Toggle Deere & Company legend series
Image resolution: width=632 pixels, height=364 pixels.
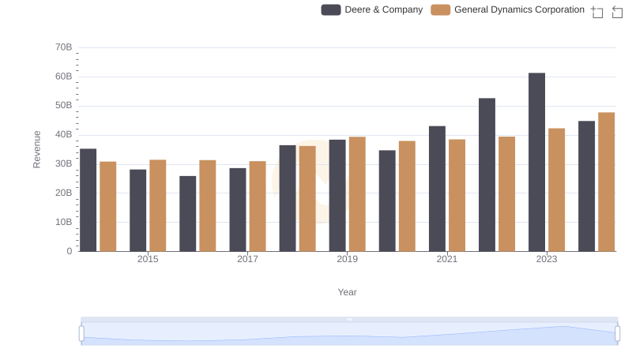coord(371,9)
